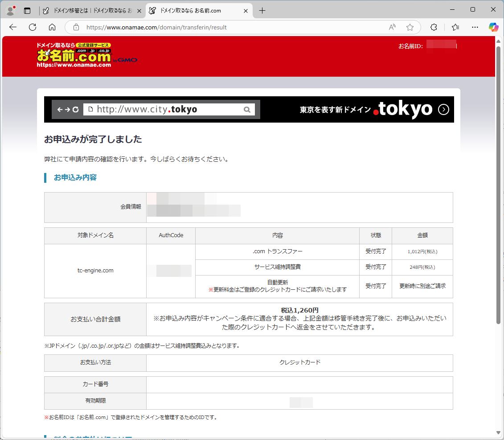Open the read aloud icon
This screenshot has height=440, width=504.
tap(392, 27)
